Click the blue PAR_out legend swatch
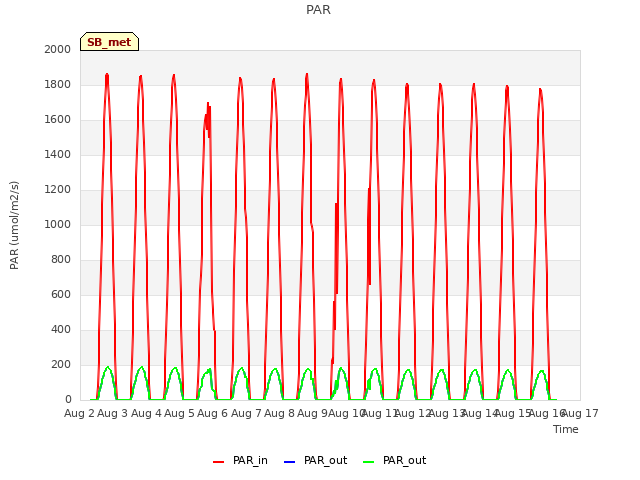Image resolution: width=640 pixels, height=480 pixels. [x=289, y=462]
